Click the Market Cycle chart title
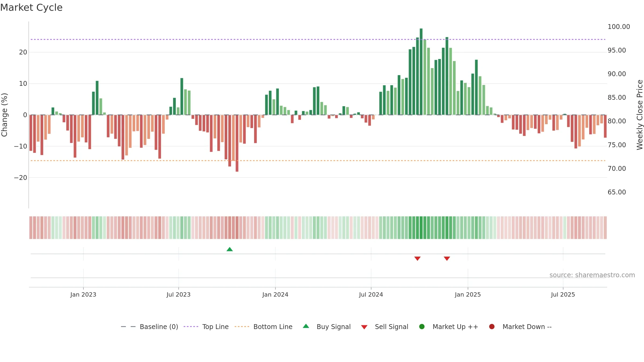 (31, 8)
